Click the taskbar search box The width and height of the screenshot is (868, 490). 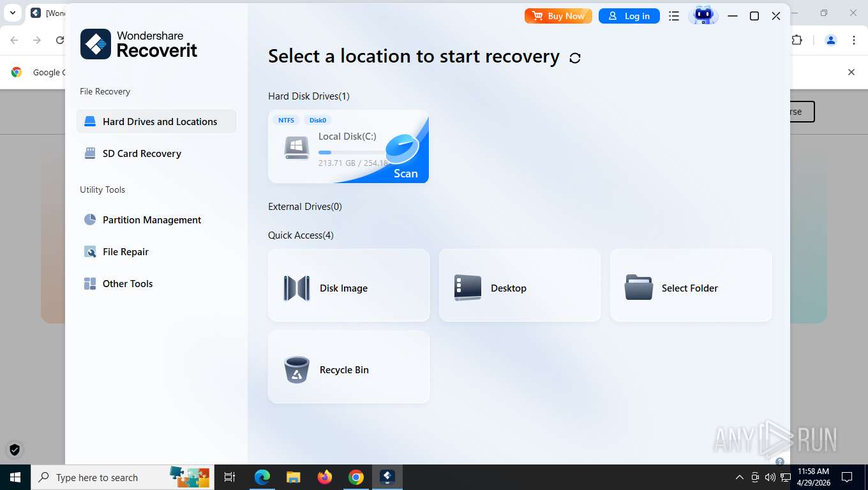tap(123, 477)
